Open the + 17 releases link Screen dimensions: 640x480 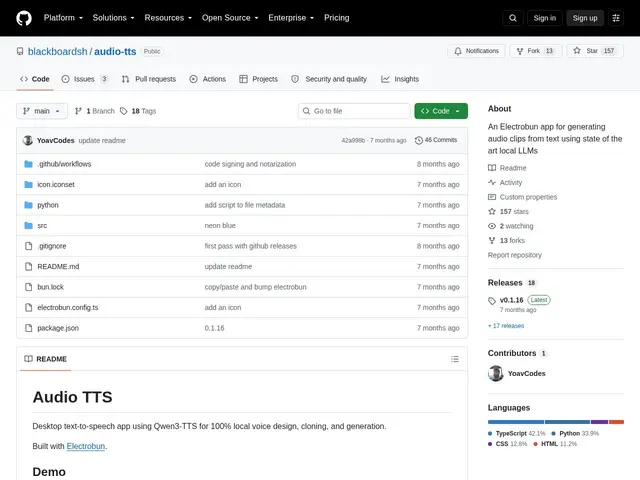(x=506, y=326)
